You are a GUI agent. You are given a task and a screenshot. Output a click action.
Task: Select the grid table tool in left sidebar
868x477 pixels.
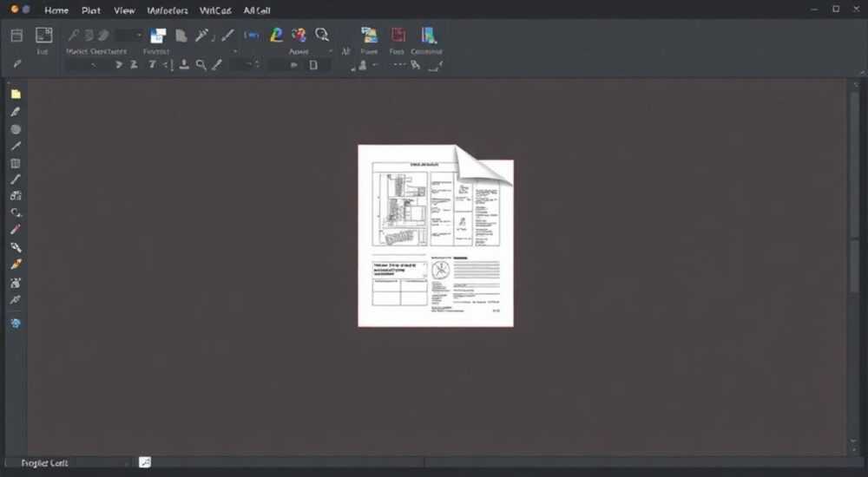coord(16,164)
